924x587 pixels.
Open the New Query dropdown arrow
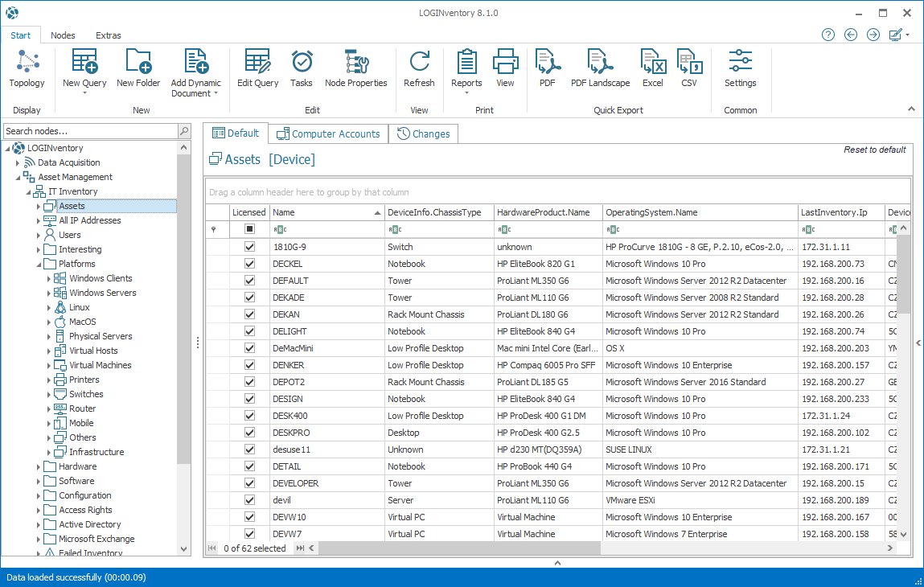[84, 93]
